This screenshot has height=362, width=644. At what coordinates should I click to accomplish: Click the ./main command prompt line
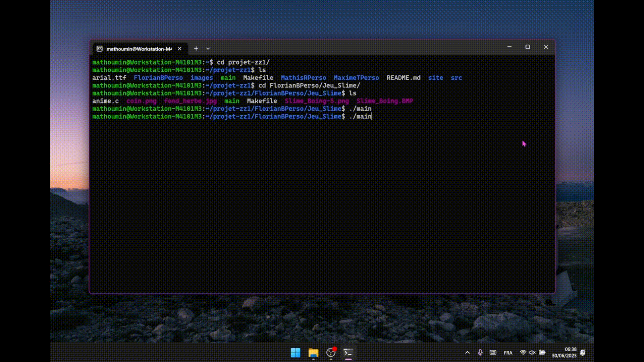(360, 117)
